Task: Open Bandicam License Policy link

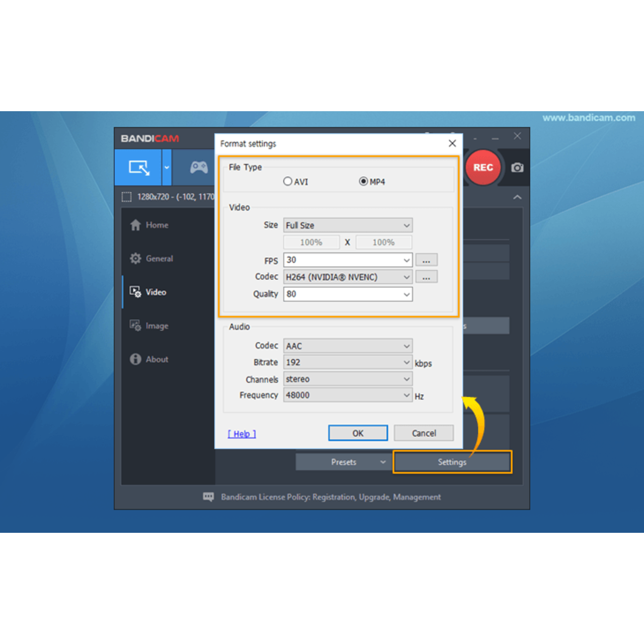Action: tap(331, 497)
